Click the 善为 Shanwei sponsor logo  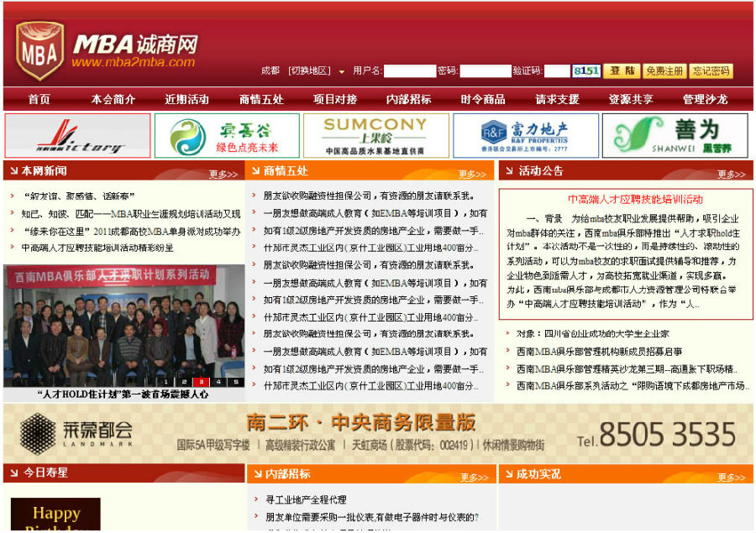coord(675,135)
